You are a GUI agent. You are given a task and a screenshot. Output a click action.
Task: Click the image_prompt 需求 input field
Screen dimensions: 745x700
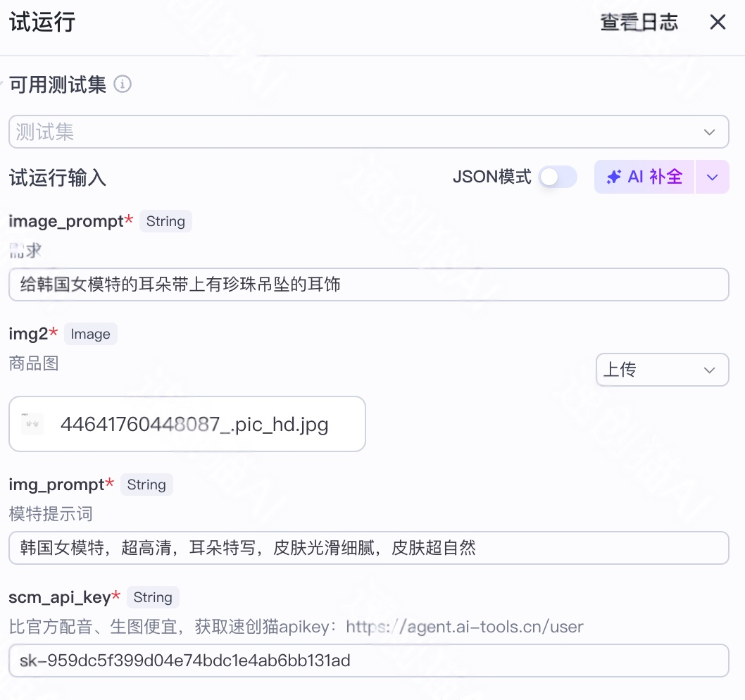coord(369,285)
